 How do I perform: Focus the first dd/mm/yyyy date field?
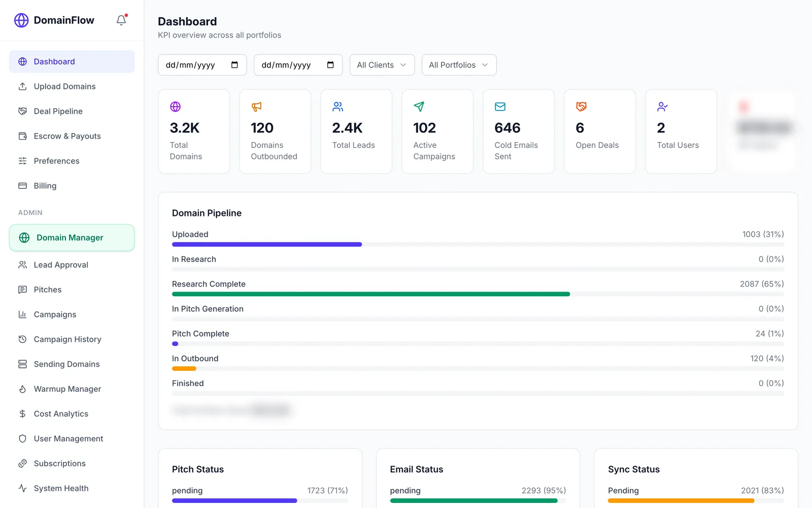coord(202,65)
